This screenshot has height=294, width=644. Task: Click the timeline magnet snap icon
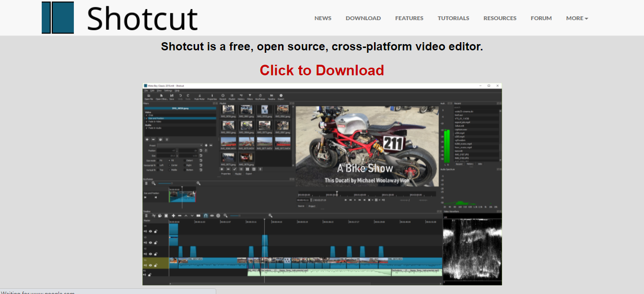coord(206,215)
